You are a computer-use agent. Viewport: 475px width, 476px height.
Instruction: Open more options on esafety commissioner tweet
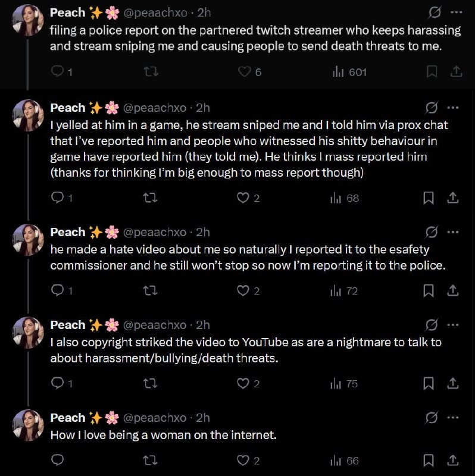[x=452, y=232]
